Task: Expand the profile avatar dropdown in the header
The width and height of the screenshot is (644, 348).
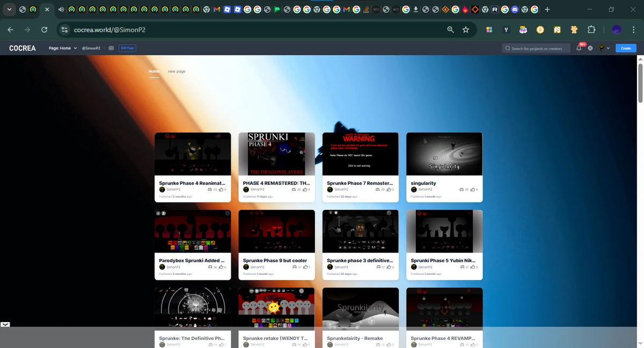Action: [x=603, y=48]
